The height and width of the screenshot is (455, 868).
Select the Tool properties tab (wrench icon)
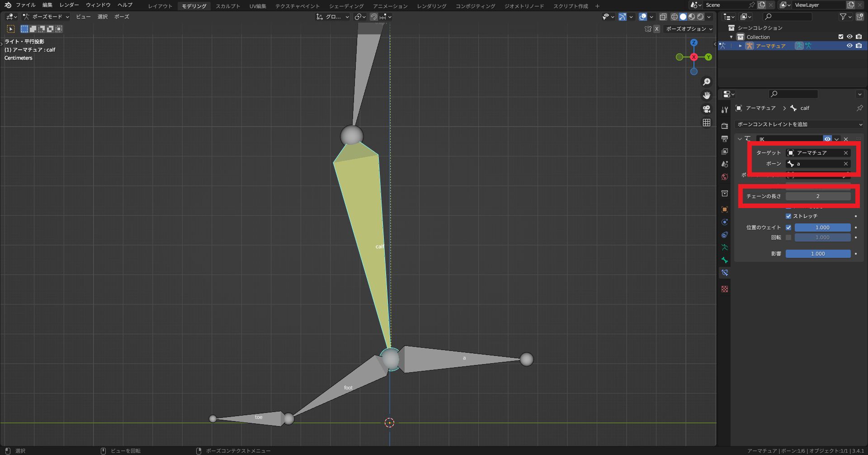tap(724, 109)
